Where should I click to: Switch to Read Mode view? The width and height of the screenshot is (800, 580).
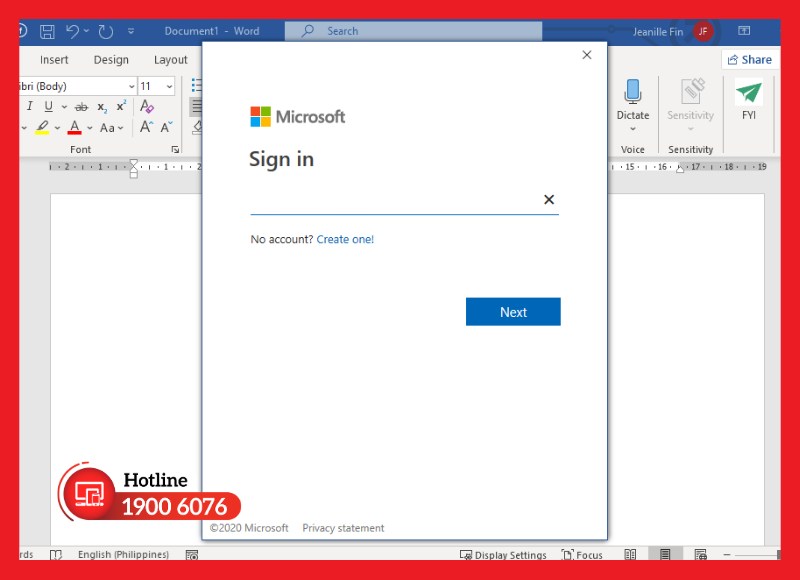pyautogui.click(x=630, y=554)
